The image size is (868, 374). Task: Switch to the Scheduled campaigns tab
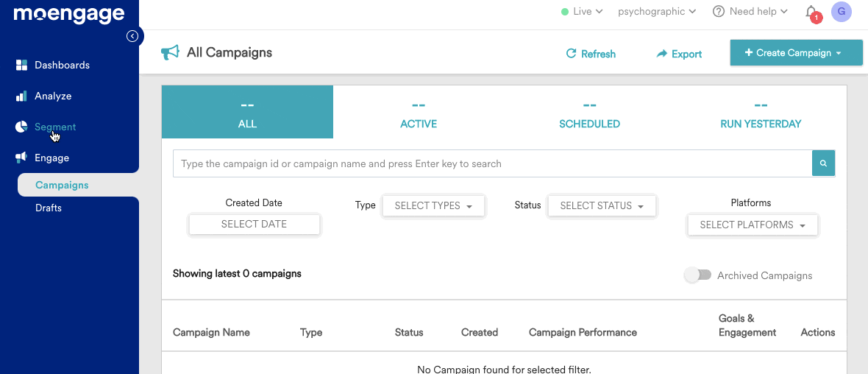(589, 113)
